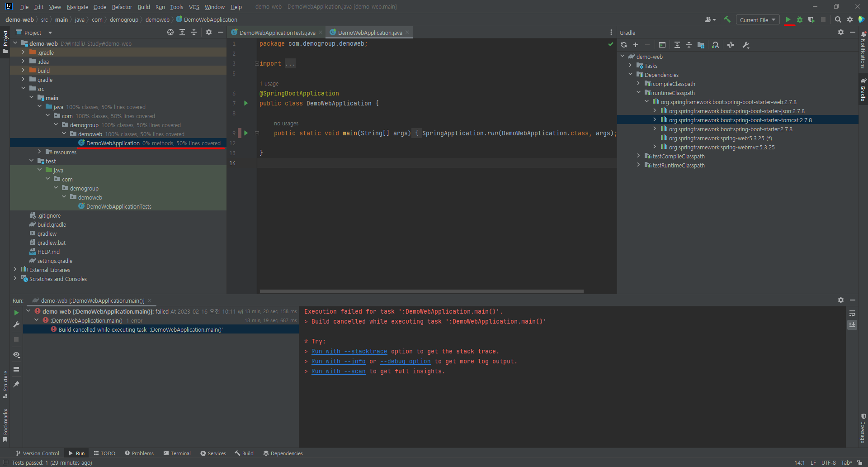Open the Dependencies tool window

coord(283,453)
